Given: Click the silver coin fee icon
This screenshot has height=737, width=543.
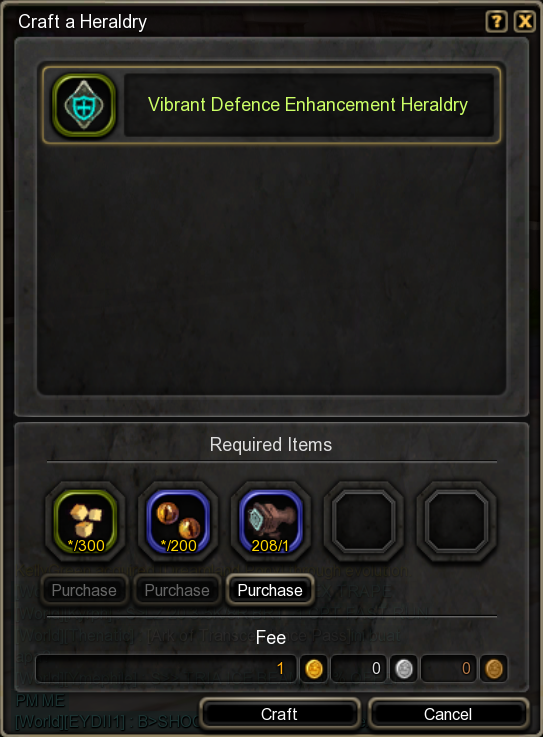Looking at the screenshot, I should 403,668.
